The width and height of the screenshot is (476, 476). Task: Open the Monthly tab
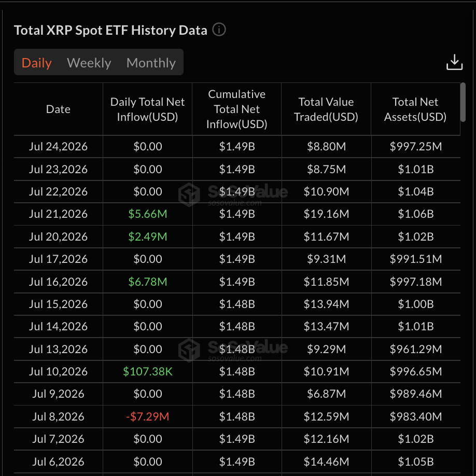click(151, 63)
